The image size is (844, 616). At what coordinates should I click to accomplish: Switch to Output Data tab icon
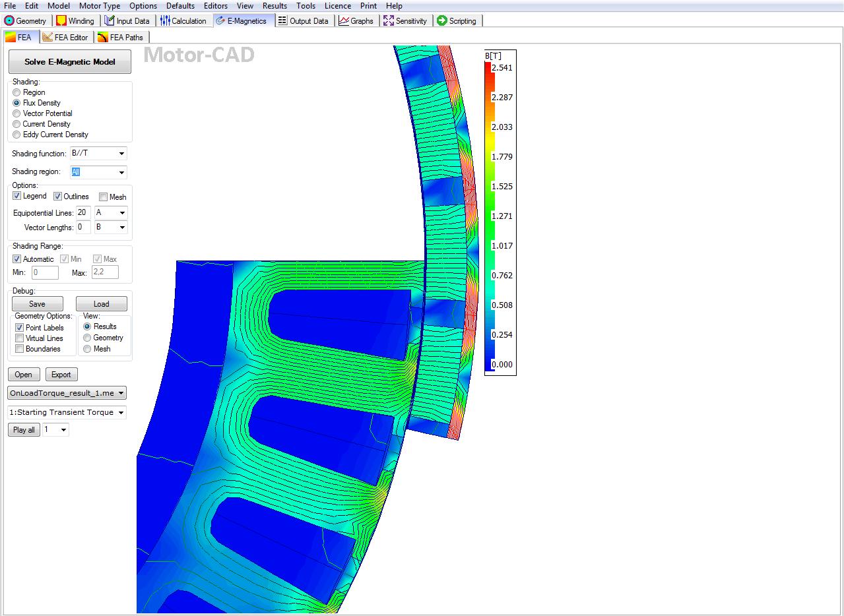(282, 21)
